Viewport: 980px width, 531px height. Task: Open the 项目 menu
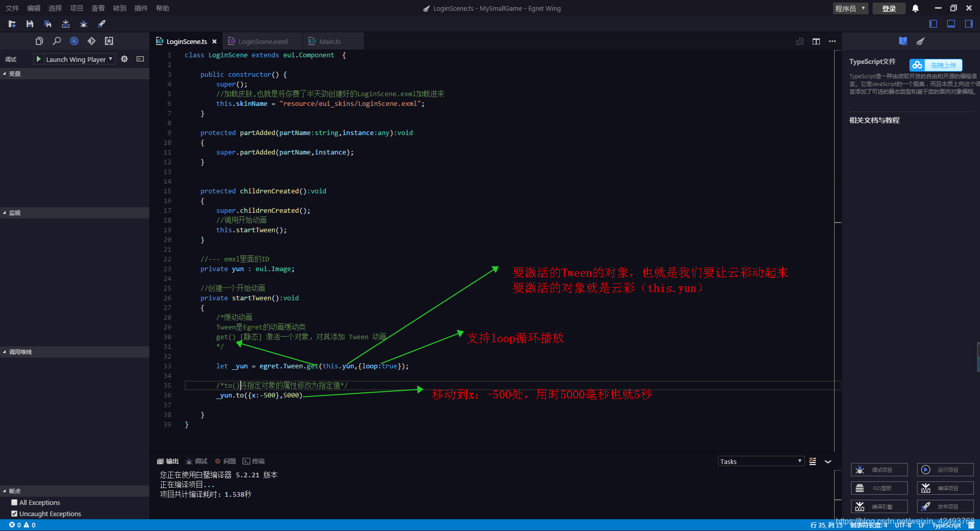pos(77,8)
